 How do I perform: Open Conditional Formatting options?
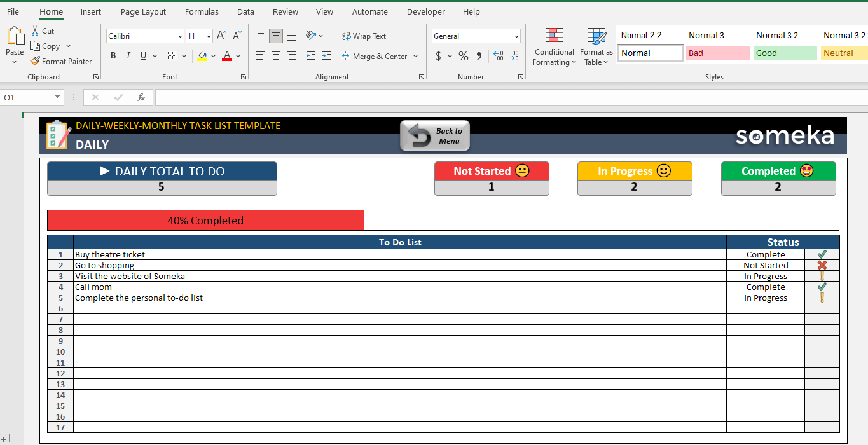[554, 46]
